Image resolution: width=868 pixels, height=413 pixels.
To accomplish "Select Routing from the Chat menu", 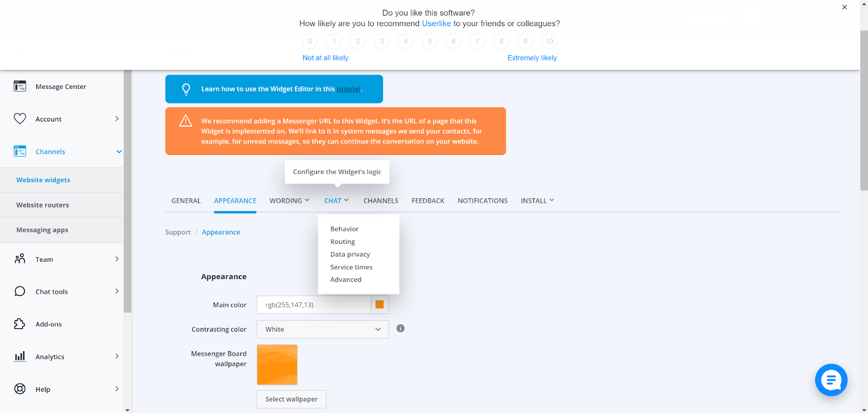I will tap(342, 242).
